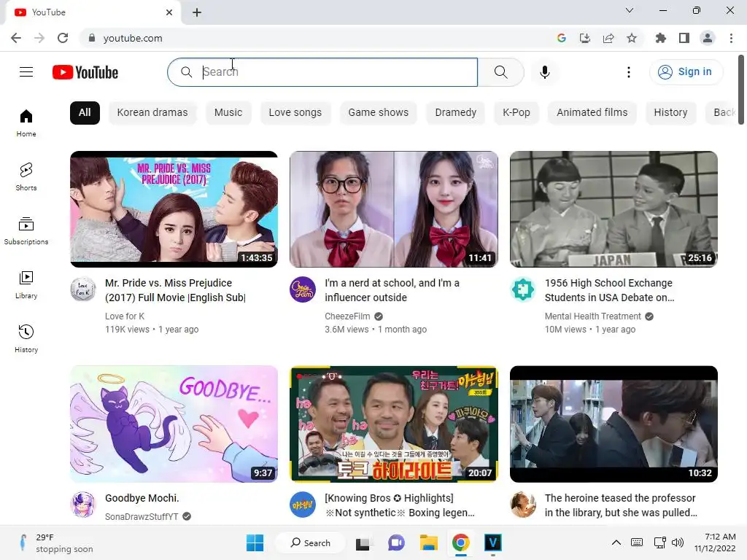Viewport: 747px width, 560px height.
Task: Click the magnifier search submit button
Action: (500, 72)
